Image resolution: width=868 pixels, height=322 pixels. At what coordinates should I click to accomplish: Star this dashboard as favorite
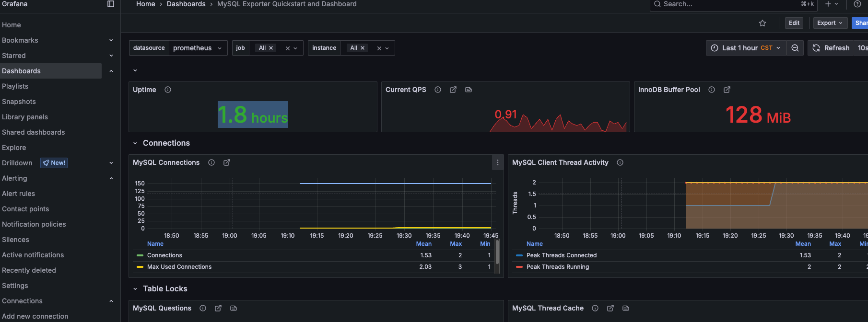click(762, 23)
